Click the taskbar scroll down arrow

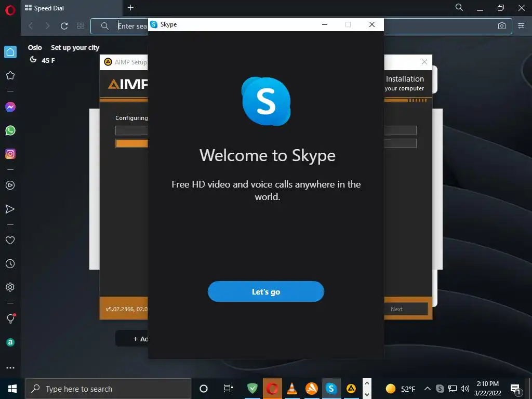click(x=367, y=394)
